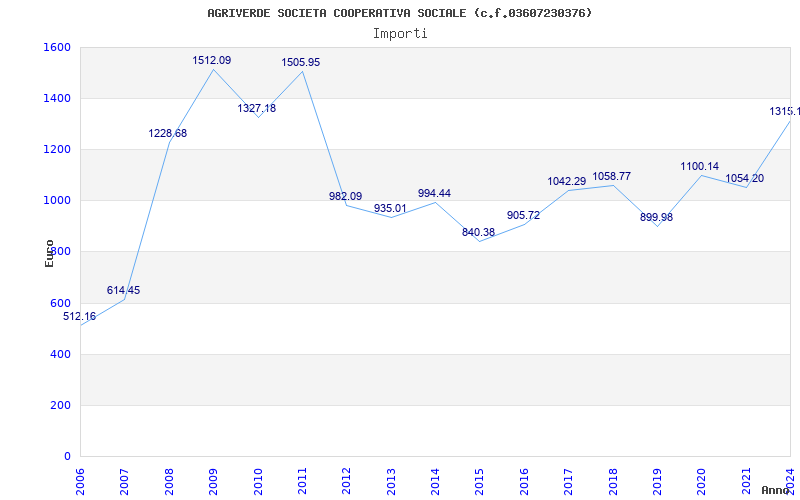Select the 1200 y-axis tick label
The height and width of the screenshot is (500, 800).
57,149
